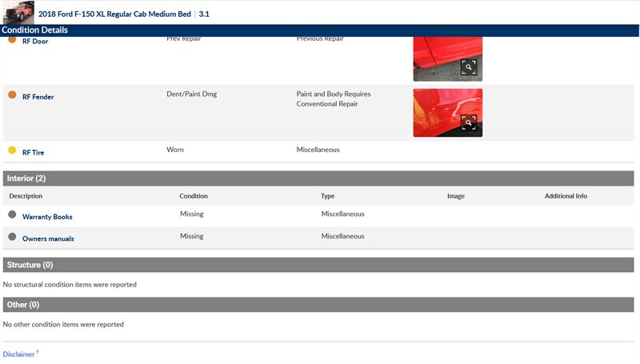Open the RF Door item link
The image size is (640, 364).
click(35, 42)
